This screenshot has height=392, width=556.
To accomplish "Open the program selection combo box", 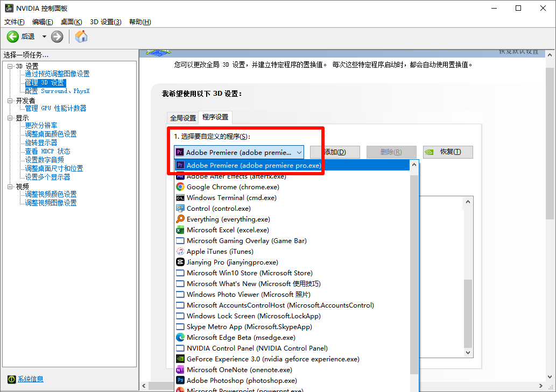I will (x=238, y=152).
